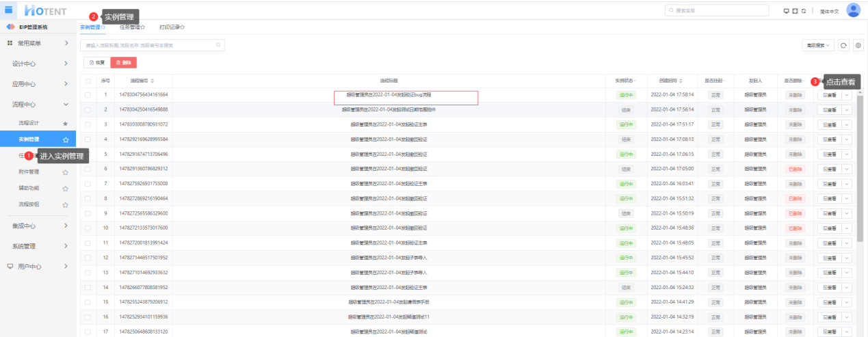Open 附件管理 in the sidebar
This screenshot has width=868, height=337.
pos(29,172)
